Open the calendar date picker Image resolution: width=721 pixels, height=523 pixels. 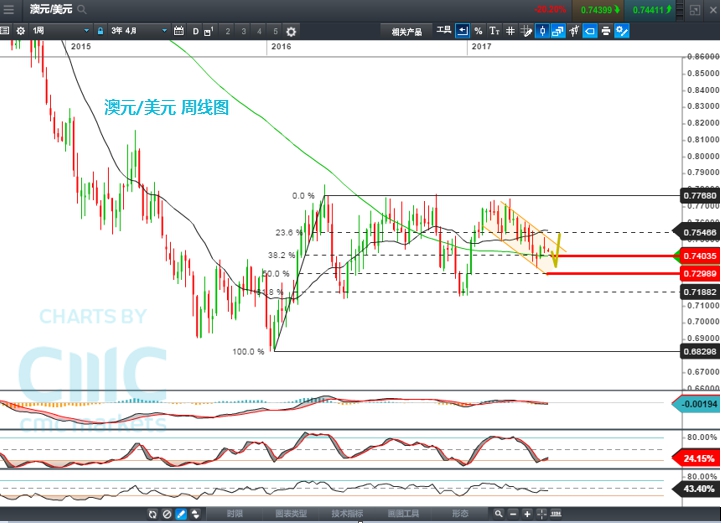(177, 31)
